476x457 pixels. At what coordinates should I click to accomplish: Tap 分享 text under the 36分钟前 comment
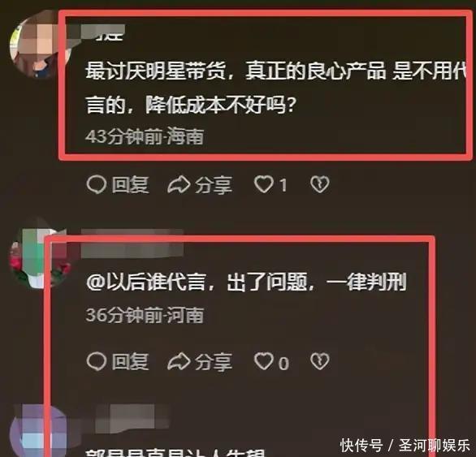(214, 362)
